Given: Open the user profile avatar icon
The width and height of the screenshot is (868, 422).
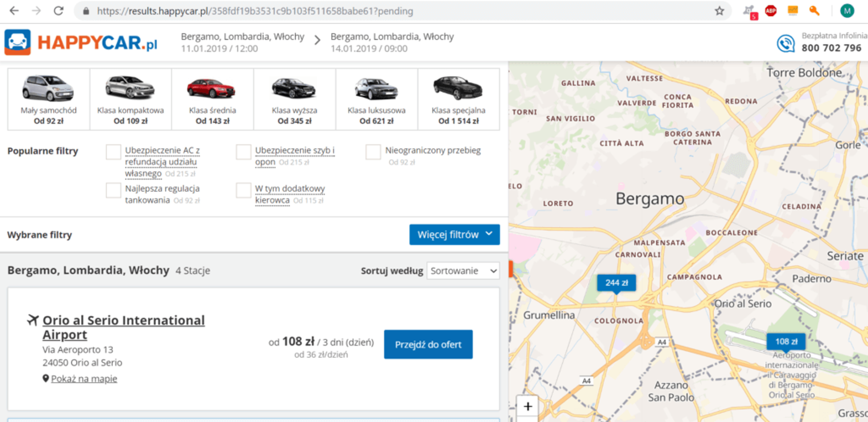Looking at the screenshot, I should pos(847,11).
